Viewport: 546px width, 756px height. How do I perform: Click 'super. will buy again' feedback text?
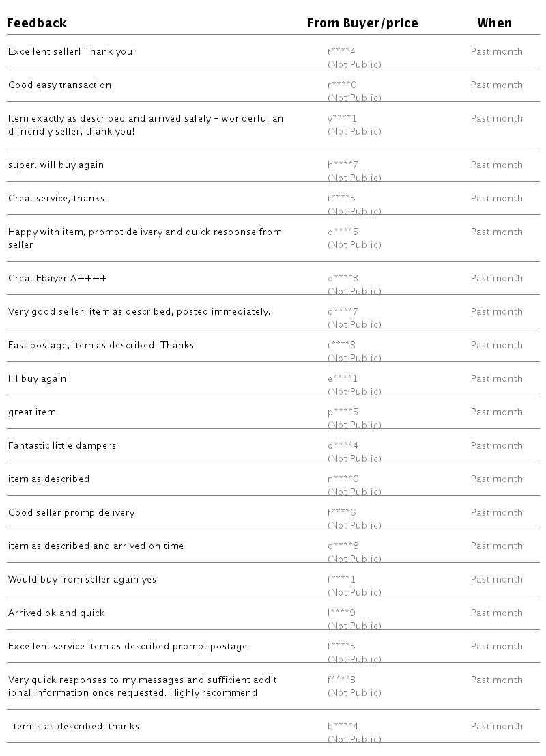pos(56,165)
